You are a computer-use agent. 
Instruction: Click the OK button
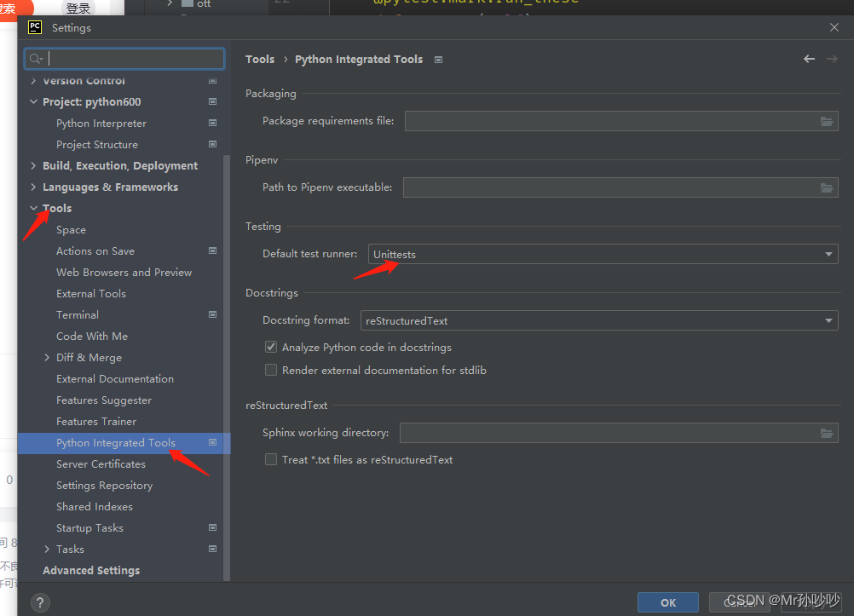click(x=667, y=602)
